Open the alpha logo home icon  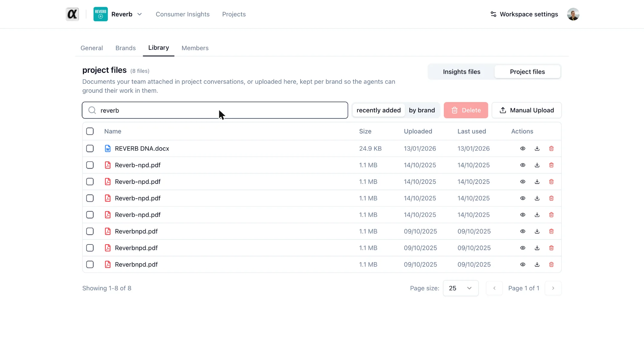[x=72, y=14]
